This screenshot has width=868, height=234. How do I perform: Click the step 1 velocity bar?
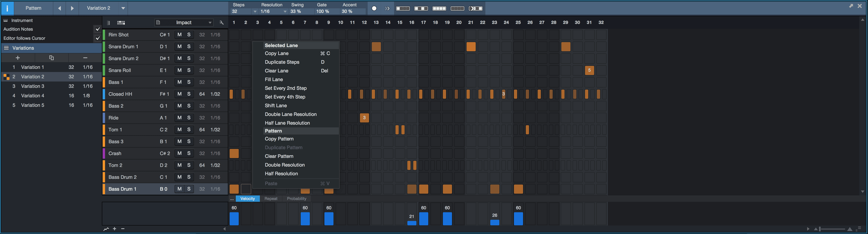point(234,219)
